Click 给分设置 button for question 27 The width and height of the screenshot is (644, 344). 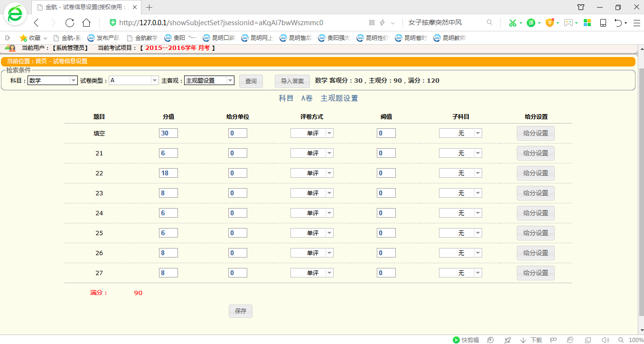pos(536,273)
